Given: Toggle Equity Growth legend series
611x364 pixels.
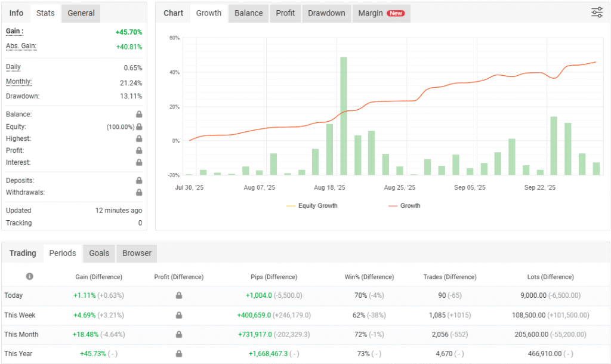Looking at the screenshot, I should (x=311, y=206).
